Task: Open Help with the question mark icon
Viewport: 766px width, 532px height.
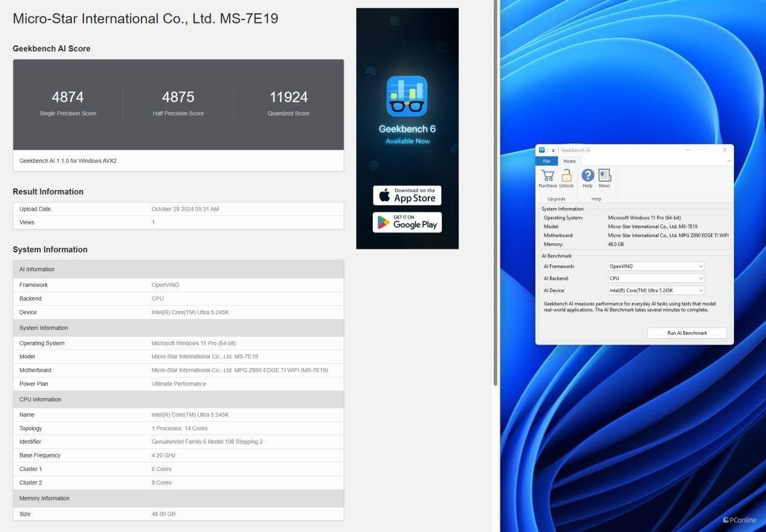Action: [x=588, y=176]
